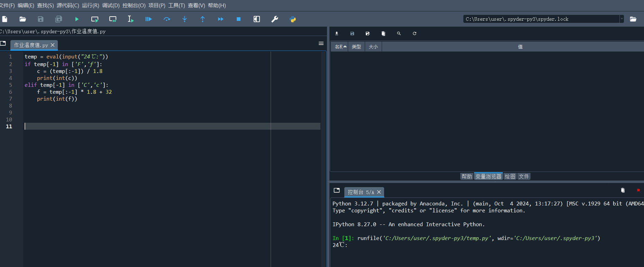Browse working directory folder icon
Image resolution: width=644 pixels, height=267 pixels.
coord(633,19)
